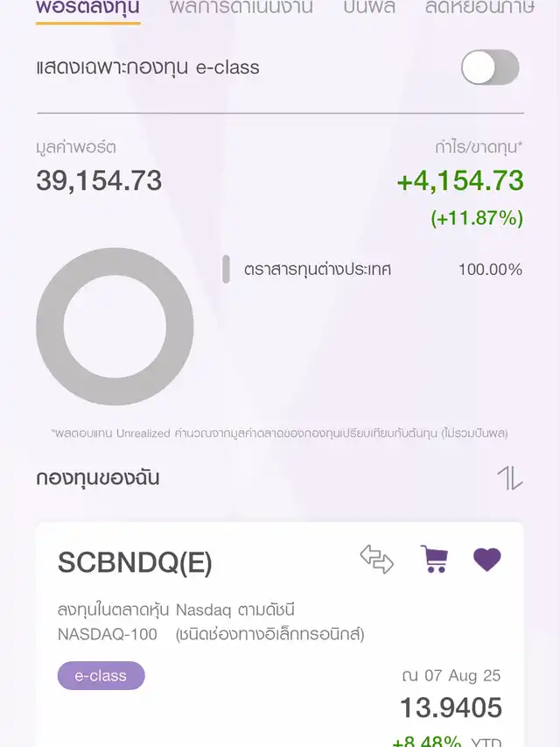Click the +8.48% YTD return value
Screen dimensions: 560x747
pos(427,741)
